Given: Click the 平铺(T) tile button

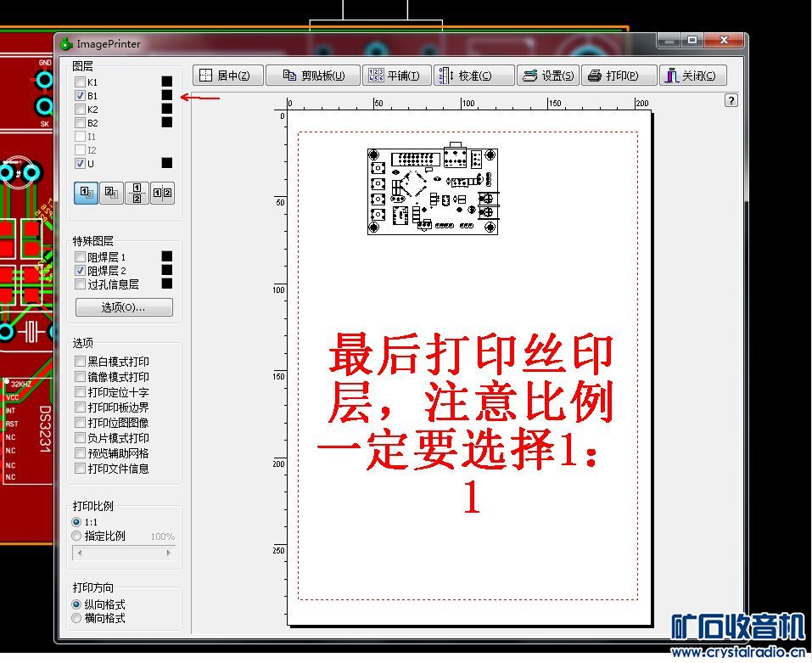Looking at the screenshot, I should pyautogui.click(x=397, y=76).
